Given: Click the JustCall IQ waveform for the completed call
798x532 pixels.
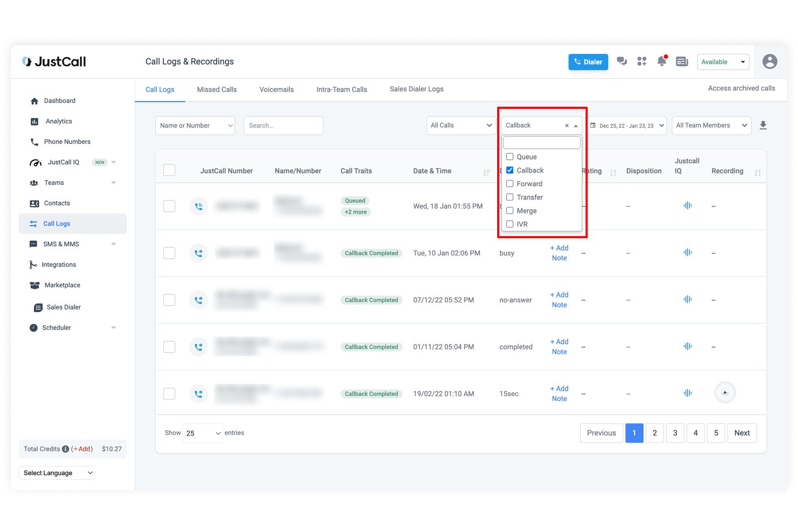Looking at the screenshot, I should [687, 346].
